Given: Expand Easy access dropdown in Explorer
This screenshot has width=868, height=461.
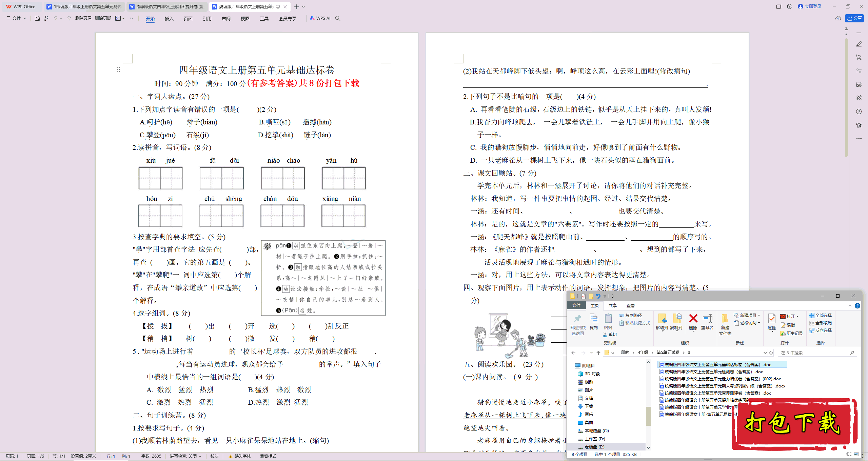Looking at the screenshot, I should point(747,323).
